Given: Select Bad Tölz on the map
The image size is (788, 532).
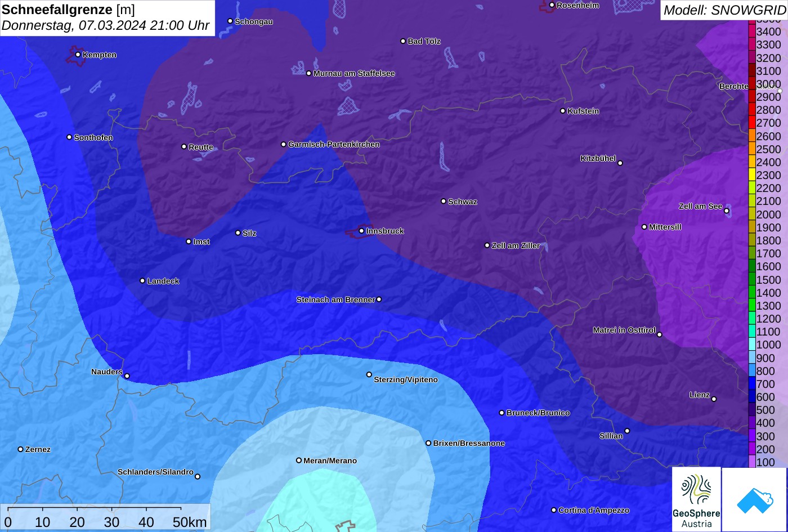Looking at the screenshot, I should (424, 41).
